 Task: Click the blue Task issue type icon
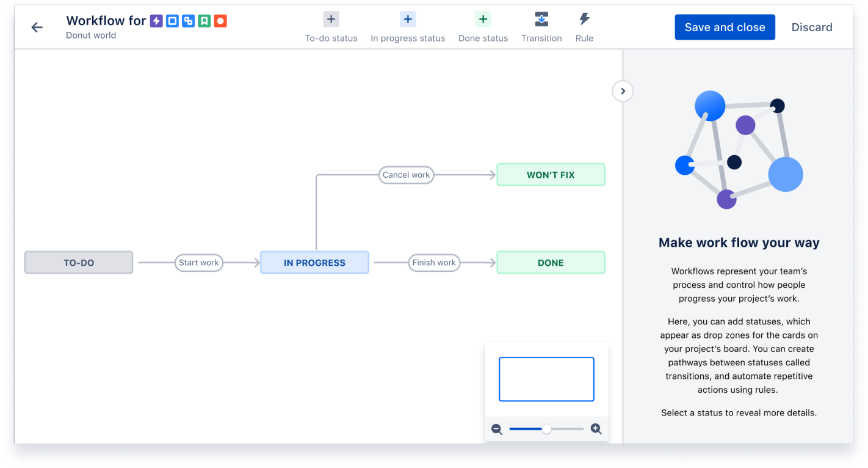coord(173,21)
